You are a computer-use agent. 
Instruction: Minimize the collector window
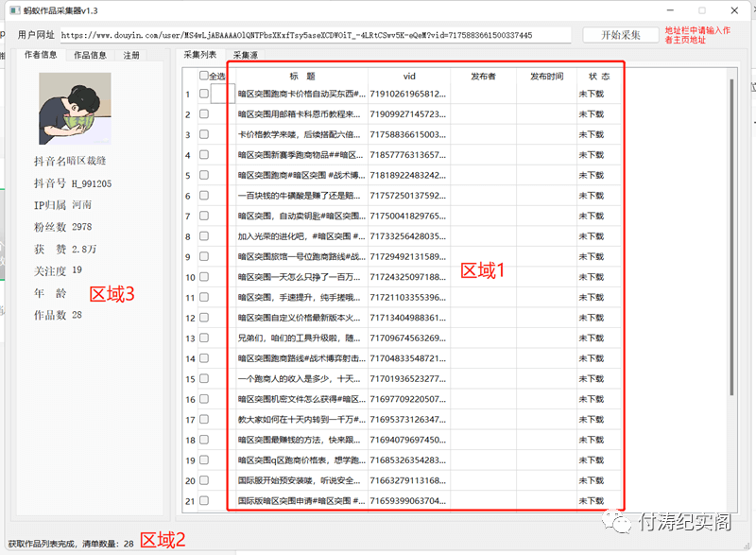click(670, 10)
